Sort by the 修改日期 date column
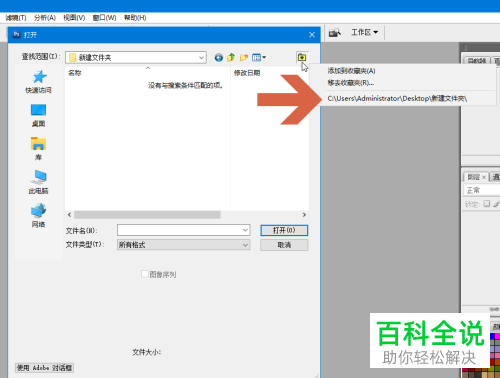Image resolution: width=500 pixels, height=378 pixels. coord(247,73)
